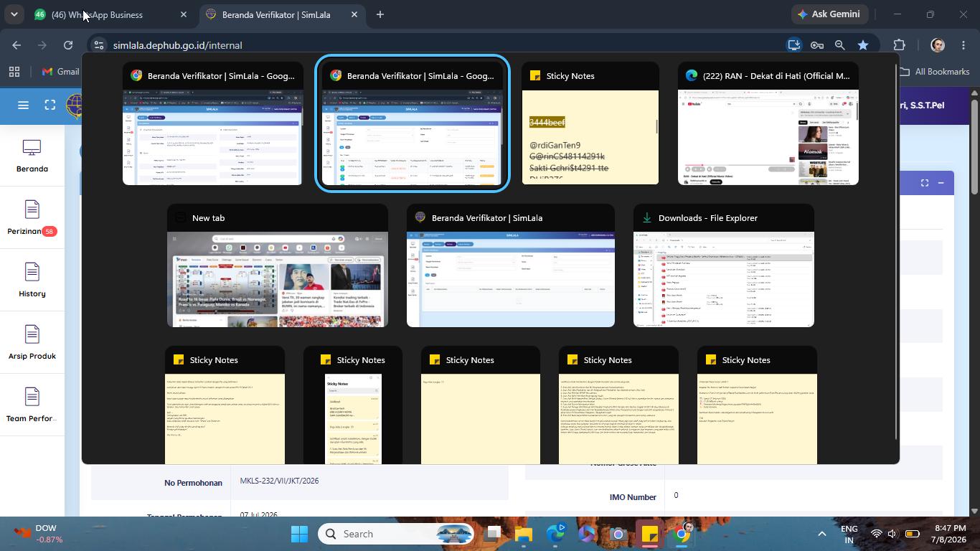Open Copilot from the taskbar
The width and height of the screenshot is (980, 551).
[588, 534]
